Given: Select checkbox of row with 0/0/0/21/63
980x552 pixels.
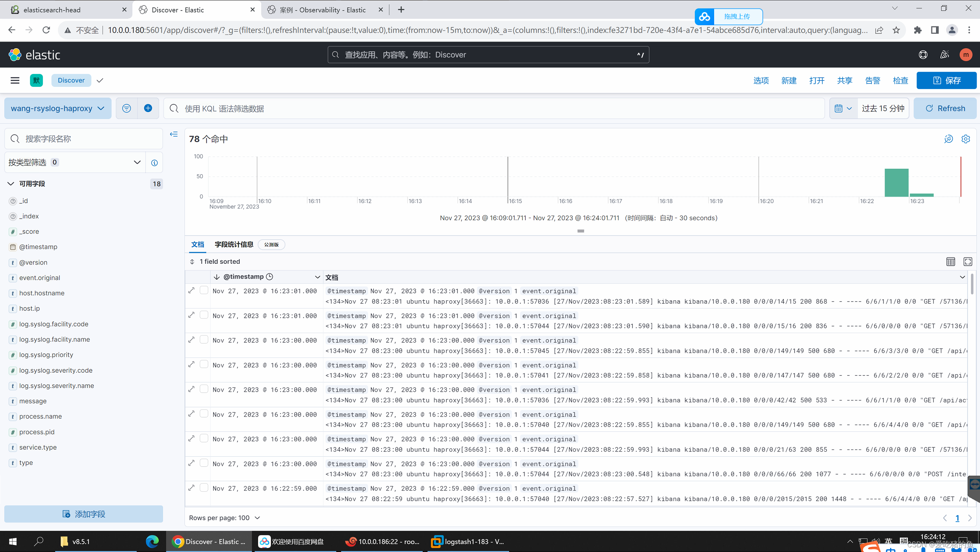Looking at the screenshot, I should (x=204, y=439).
